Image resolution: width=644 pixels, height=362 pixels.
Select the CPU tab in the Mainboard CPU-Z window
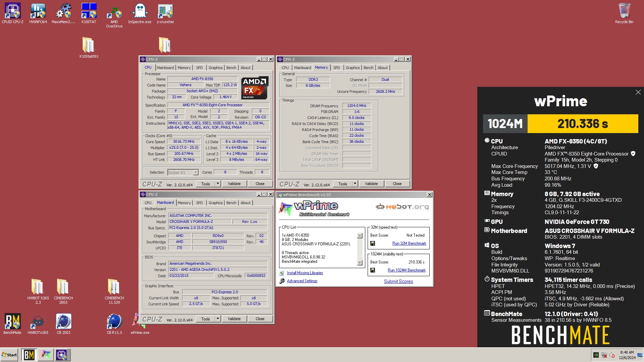tap(148, 203)
